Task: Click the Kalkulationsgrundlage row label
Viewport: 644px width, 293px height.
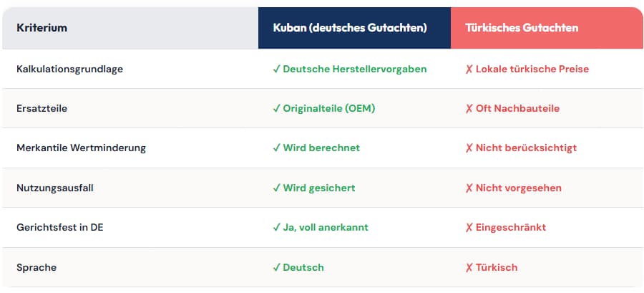Action: point(70,69)
